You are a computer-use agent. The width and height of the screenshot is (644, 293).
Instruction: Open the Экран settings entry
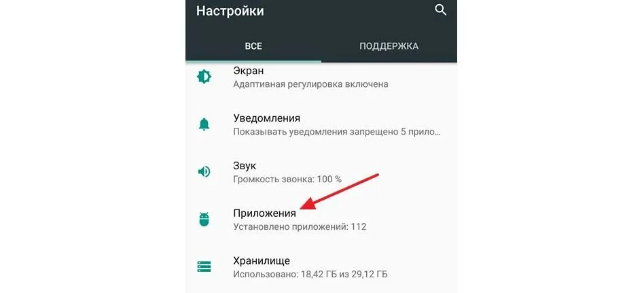pos(321,77)
